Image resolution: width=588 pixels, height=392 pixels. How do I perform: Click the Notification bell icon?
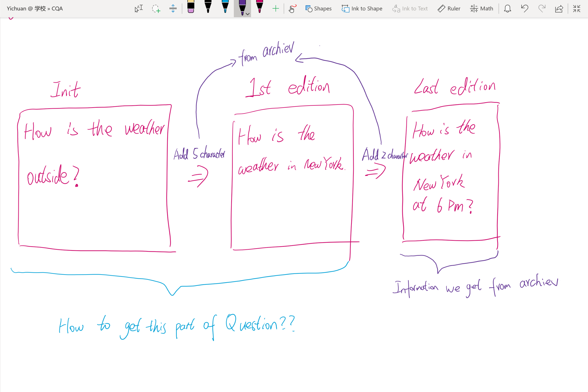pyautogui.click(x=508, y=8)
